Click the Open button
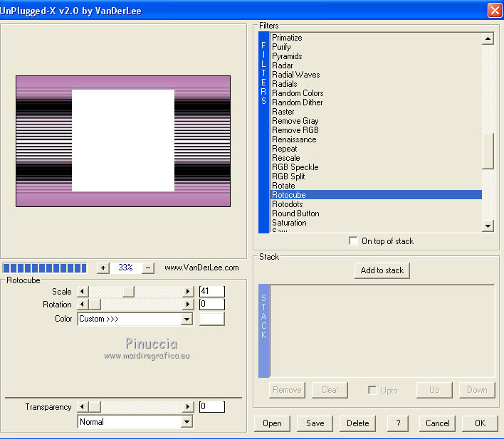Screen dimensions: 504x439 tap(272, 423)
